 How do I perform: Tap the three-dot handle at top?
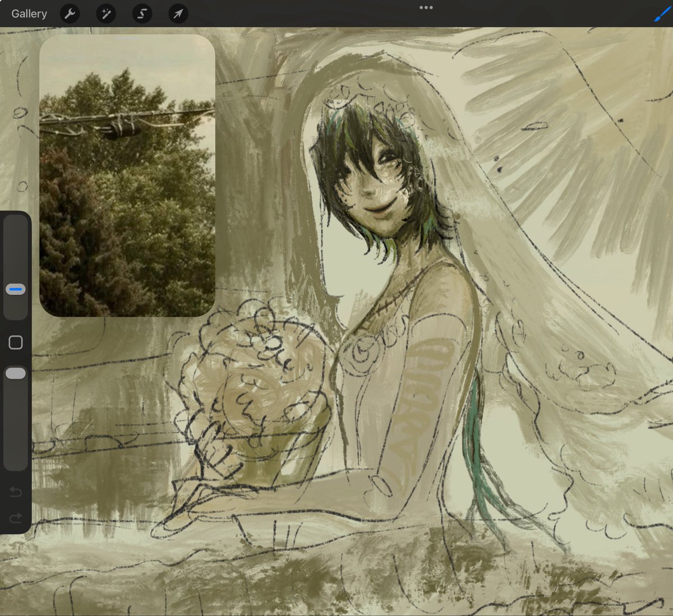pos(426,7)
